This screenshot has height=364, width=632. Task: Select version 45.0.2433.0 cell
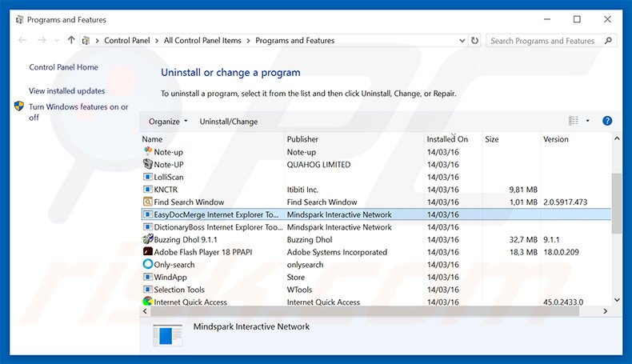(563, 302)
